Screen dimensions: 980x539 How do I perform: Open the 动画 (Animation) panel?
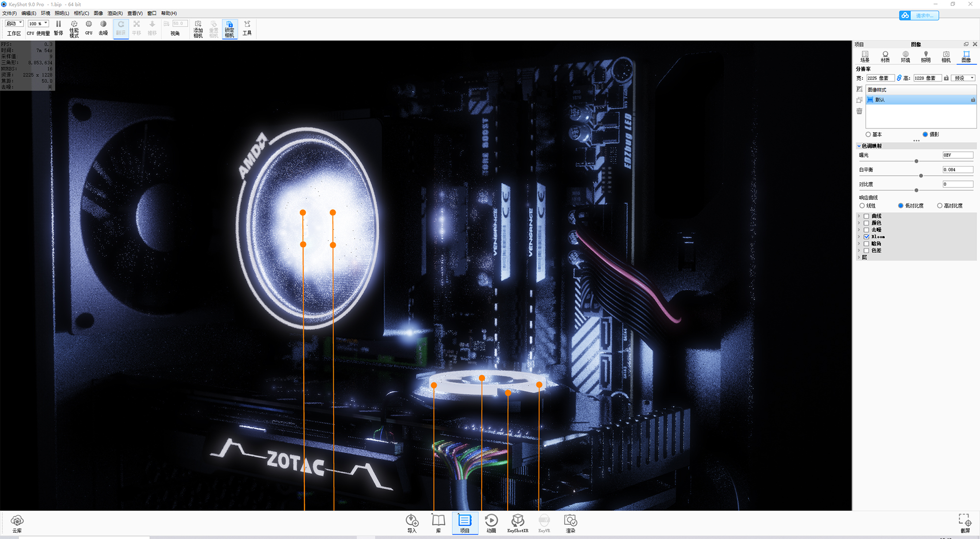point(491,523)
